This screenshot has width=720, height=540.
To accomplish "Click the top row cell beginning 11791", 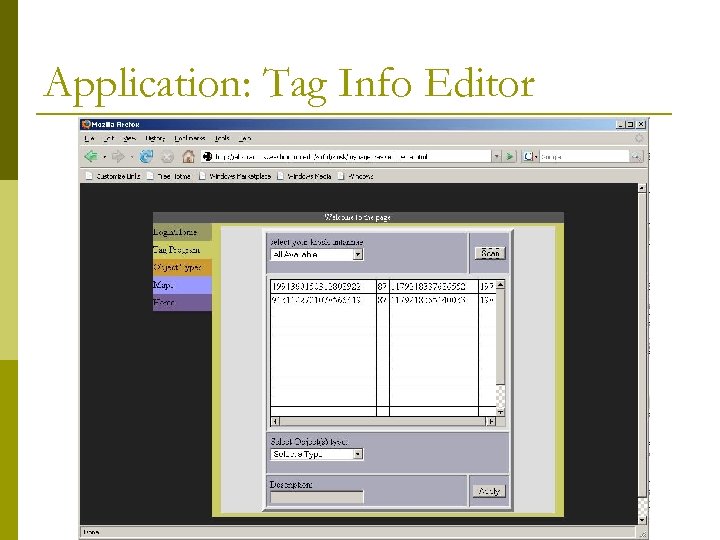I will (x=434, y=287).
